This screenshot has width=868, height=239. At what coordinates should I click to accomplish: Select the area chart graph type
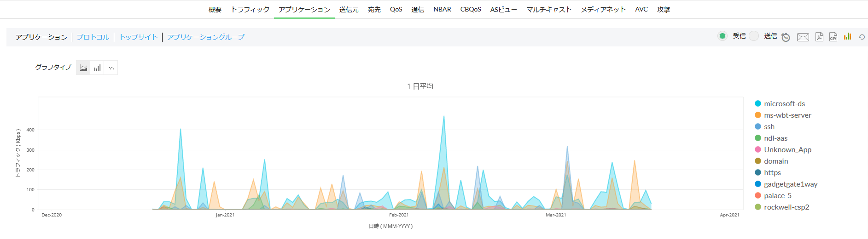(83, 68)
